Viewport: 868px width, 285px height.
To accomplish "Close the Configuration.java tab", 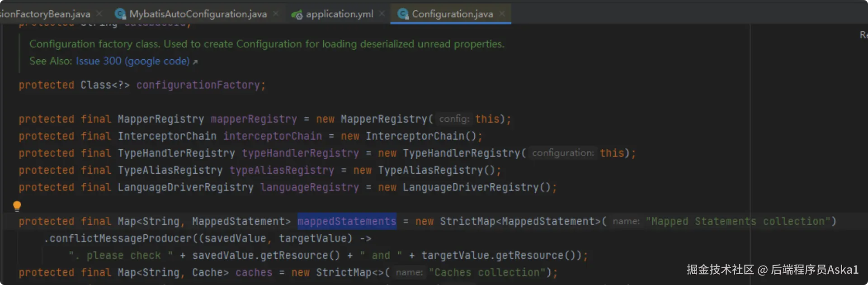I will point(502,14).
